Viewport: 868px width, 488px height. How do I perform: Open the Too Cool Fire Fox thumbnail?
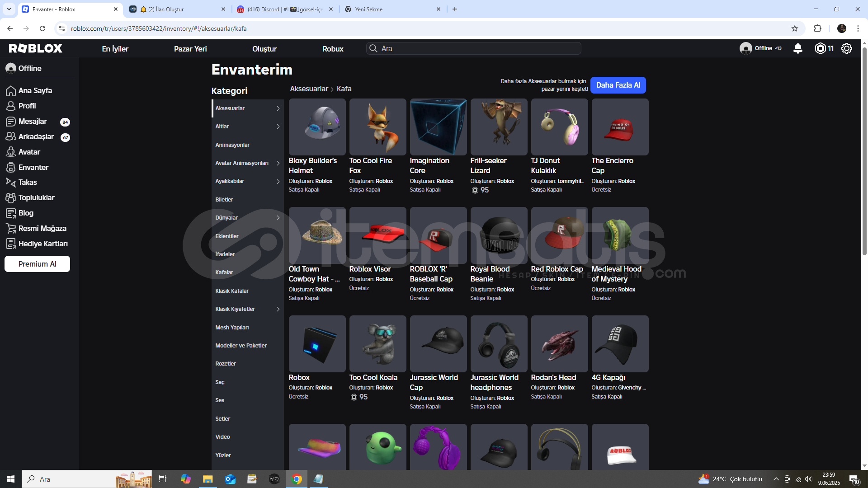click(377, 127)
